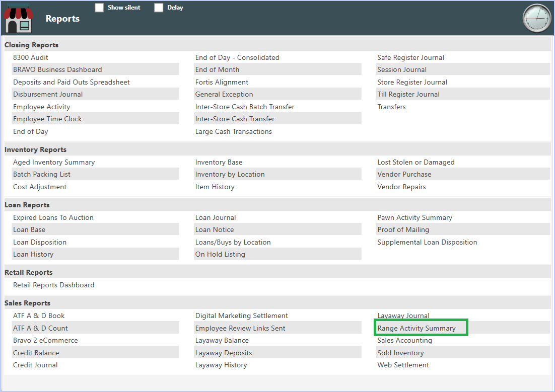Enable the Show silent checkbox

(99, 8)
